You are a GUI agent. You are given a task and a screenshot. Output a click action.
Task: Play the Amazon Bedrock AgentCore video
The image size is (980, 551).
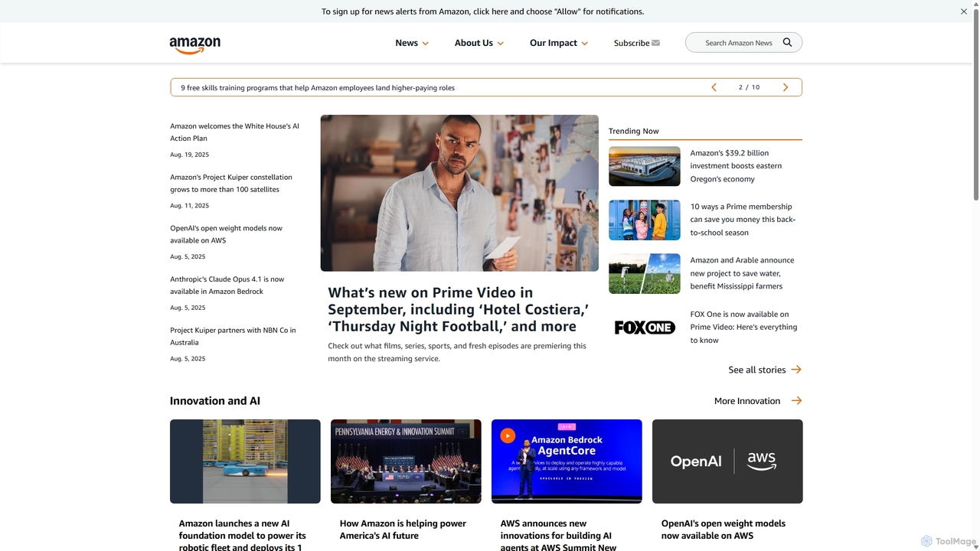pyautogui.click(x=508, y=435)
